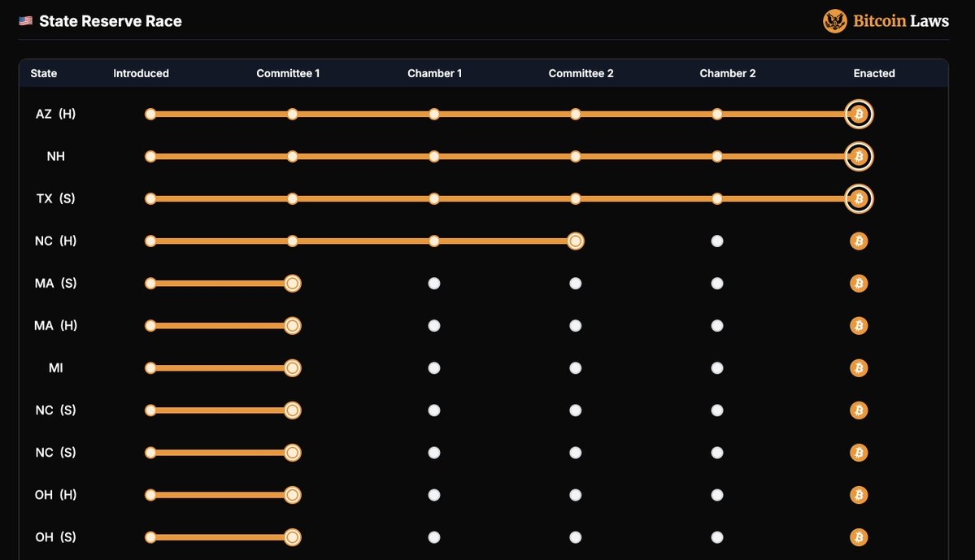Click the Committee 1 column header
The image size is (975, 560).
click(x=288, y=73)
